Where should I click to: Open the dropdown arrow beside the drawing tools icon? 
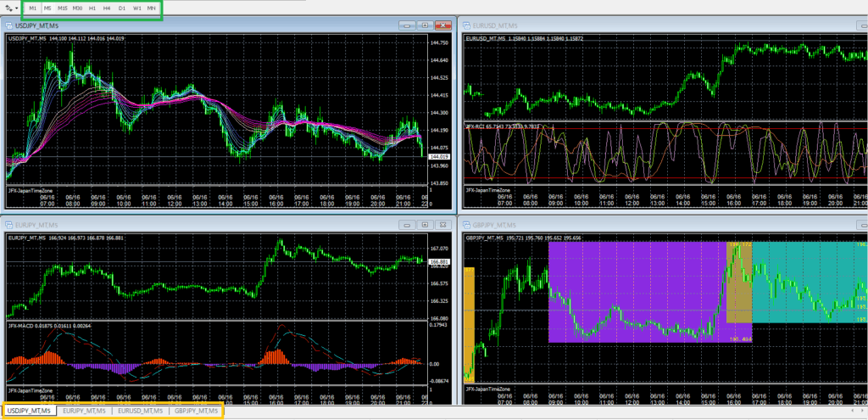click(16, 8)
